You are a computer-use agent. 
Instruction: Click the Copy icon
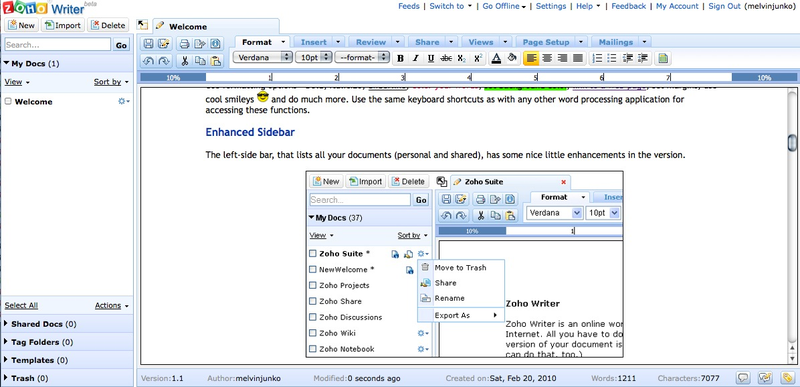pos(200,61)
